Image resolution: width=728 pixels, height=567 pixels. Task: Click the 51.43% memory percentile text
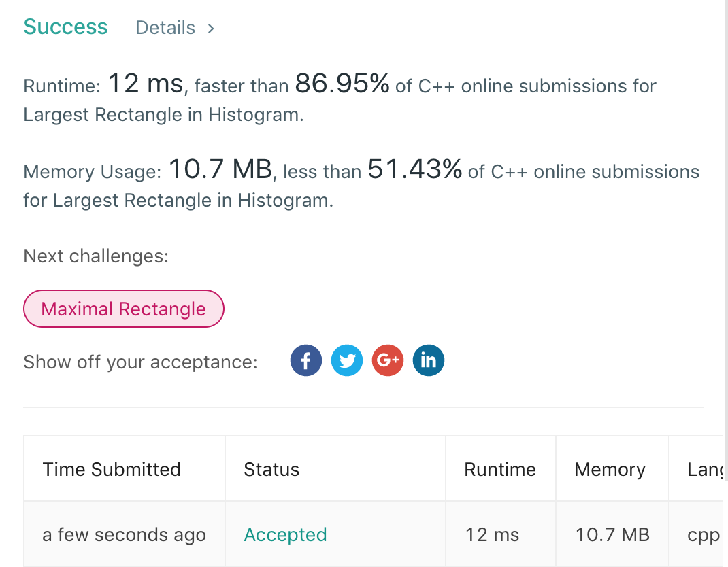(415, 169)
